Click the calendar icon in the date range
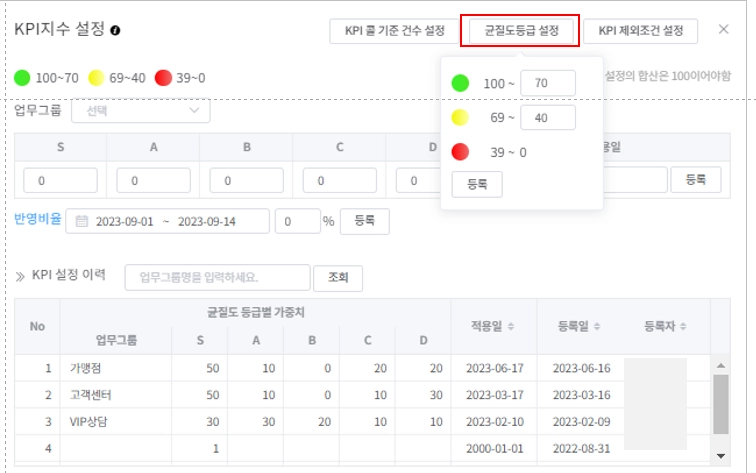Screen dimensions: 756x473 coord(81,221)
